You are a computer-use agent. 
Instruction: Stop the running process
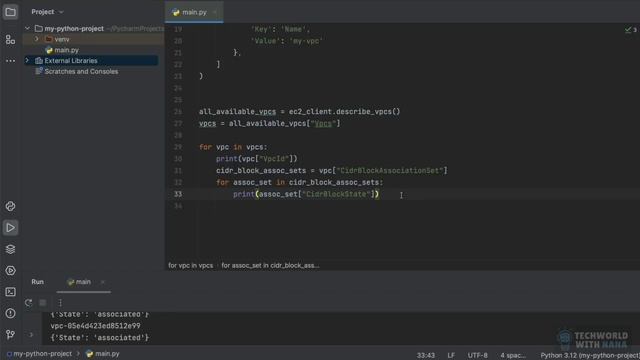click(x=43, y=303)
